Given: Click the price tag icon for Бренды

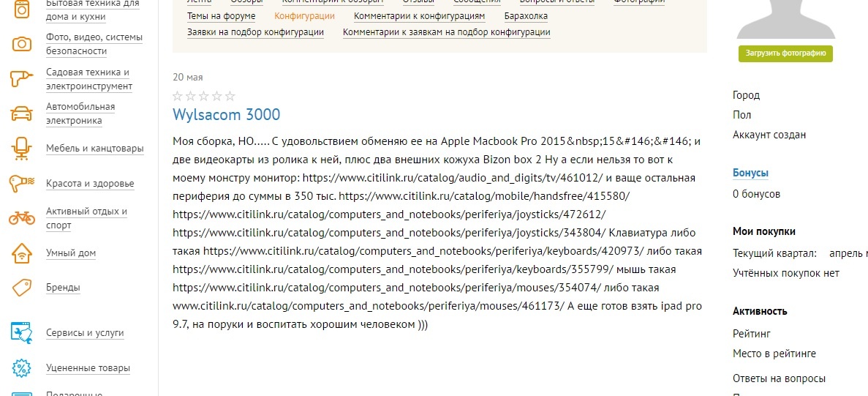Looking at the screenshot, I should pos(22,288).
